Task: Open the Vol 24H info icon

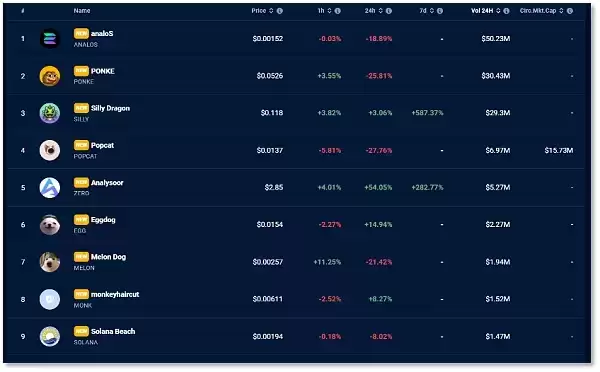Action: click(x=506, y=11)
